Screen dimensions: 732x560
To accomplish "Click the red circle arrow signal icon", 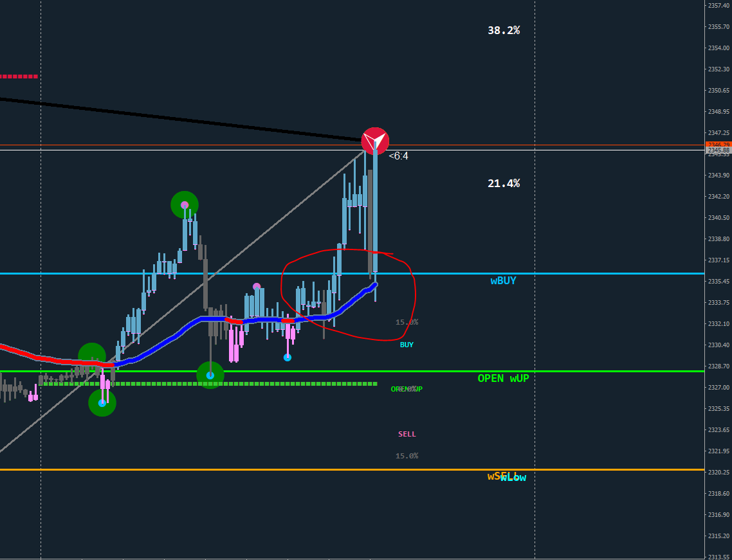I will click(375, 140).
